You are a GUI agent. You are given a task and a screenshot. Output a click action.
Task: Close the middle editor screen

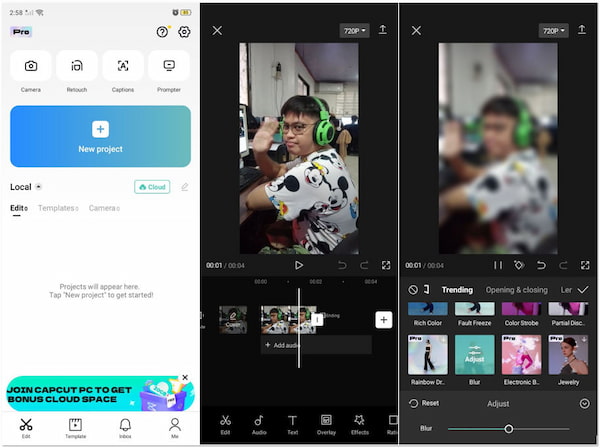[x=217, y=31]
